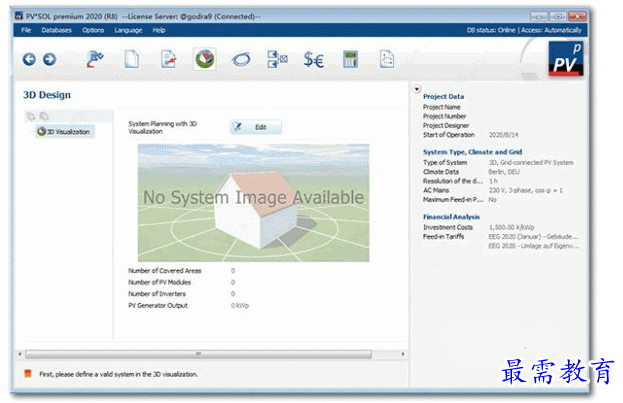This screenshot has height=403, width=623.
Task: Click the PV*SOL title bar app icon
Action: [x=19, y=16]
